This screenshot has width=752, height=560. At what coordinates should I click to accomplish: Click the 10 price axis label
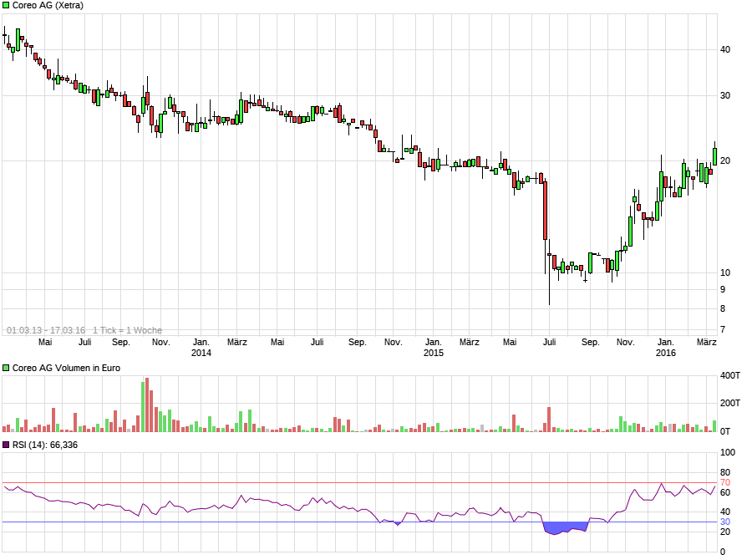pos(725,272)
